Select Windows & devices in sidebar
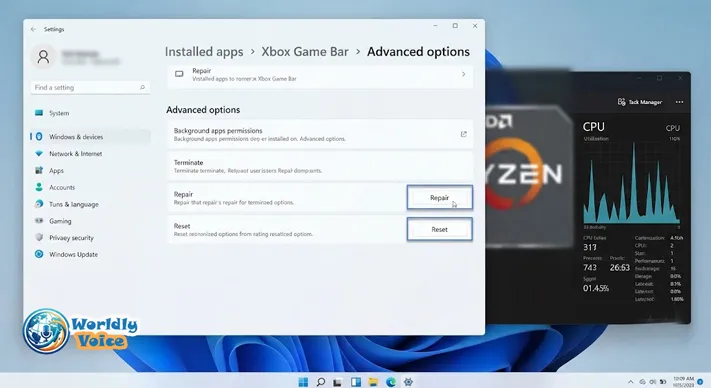 91,136
